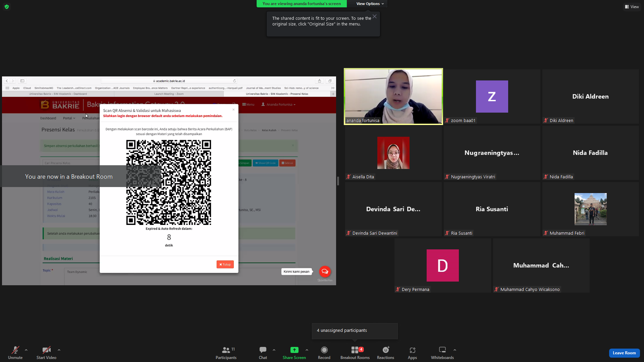This screenshot has height=362, width=644.
Task: Unmute the microphone
Action: pyautogui.click(x=15, y=353)
